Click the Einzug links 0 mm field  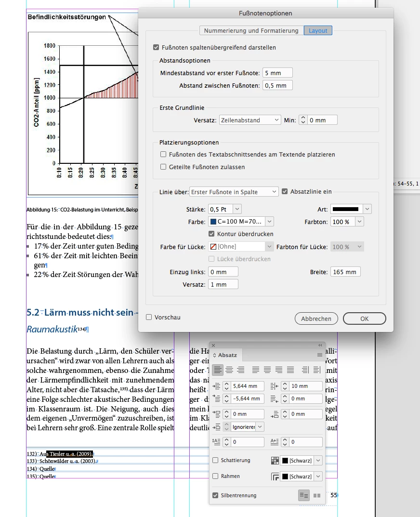coord(223,272)
